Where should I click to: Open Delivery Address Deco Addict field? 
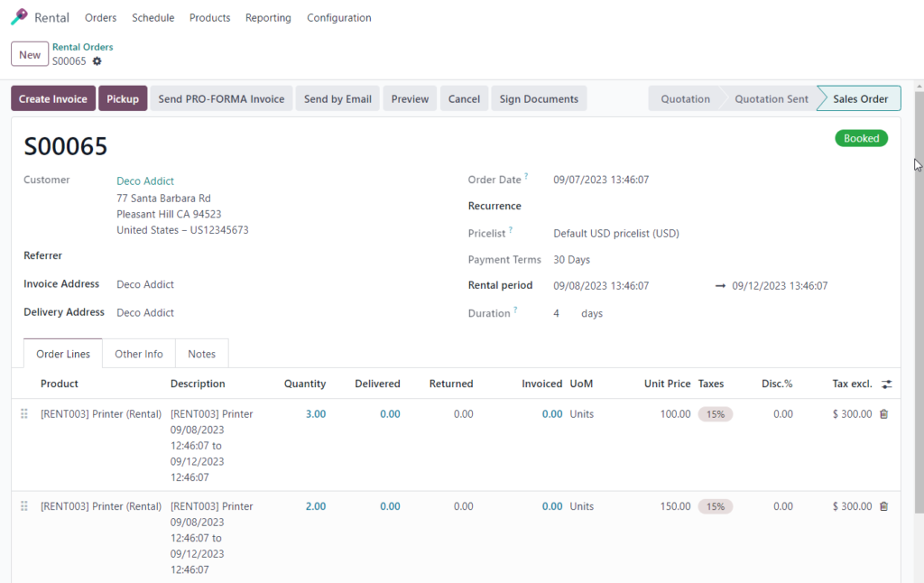click(145, 312)
